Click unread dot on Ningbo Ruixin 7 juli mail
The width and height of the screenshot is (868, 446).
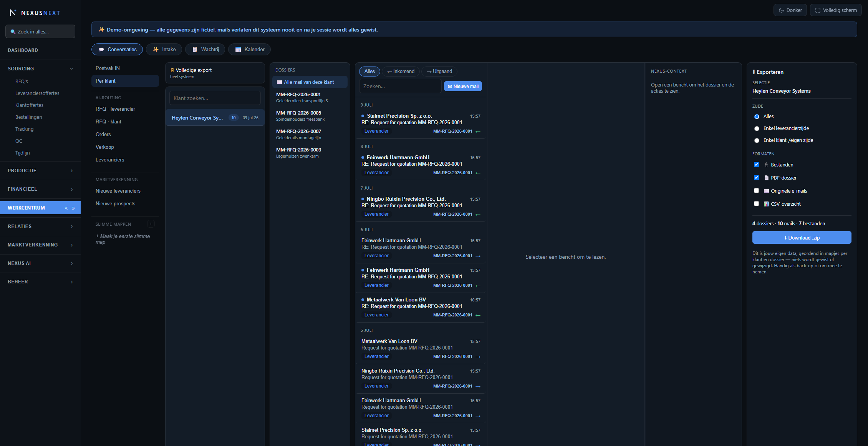point(363,199)
